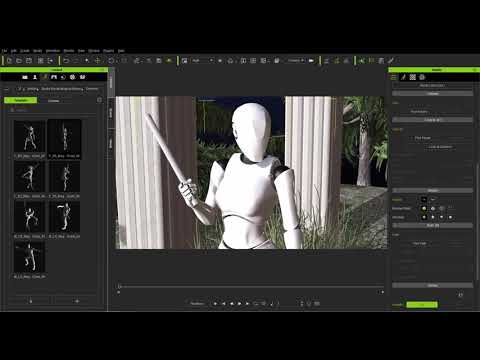Switch to the Custom tab
Image resolution: width=480 pixels, height=360 pixels.
click(x=53, y=100)
